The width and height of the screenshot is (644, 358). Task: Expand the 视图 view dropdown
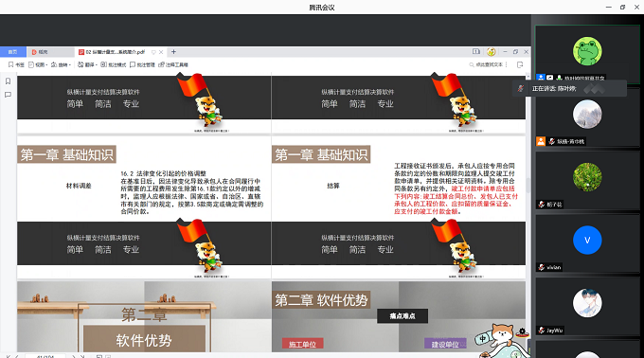pyautogui.click(x=38, y=64)
